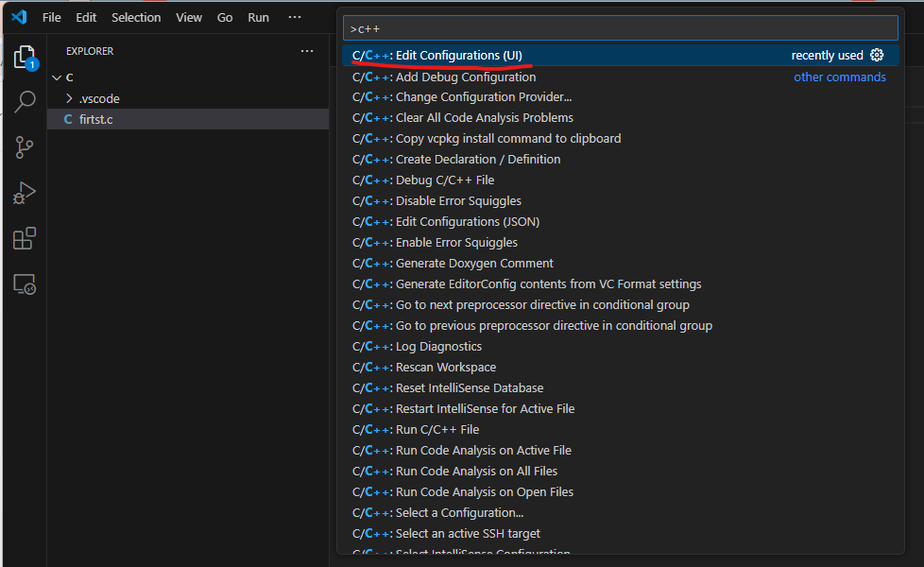Screen dimensions: 924x567
Task: Focus the command palette input field
Action: pyautogui.click(x=621, y=28)
